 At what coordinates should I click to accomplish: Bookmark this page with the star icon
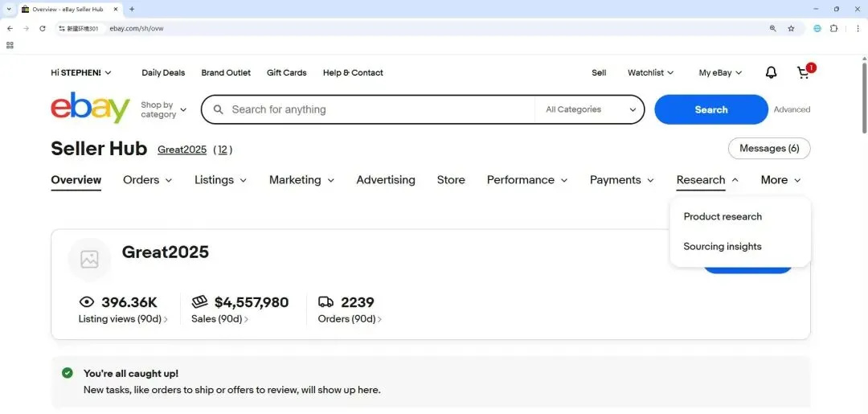791,28
